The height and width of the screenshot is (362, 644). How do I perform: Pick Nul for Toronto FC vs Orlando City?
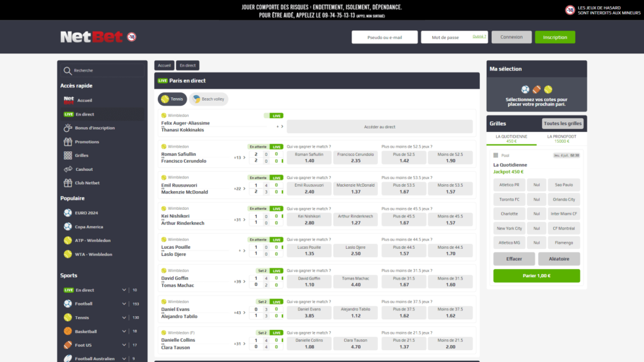(536, 199)
